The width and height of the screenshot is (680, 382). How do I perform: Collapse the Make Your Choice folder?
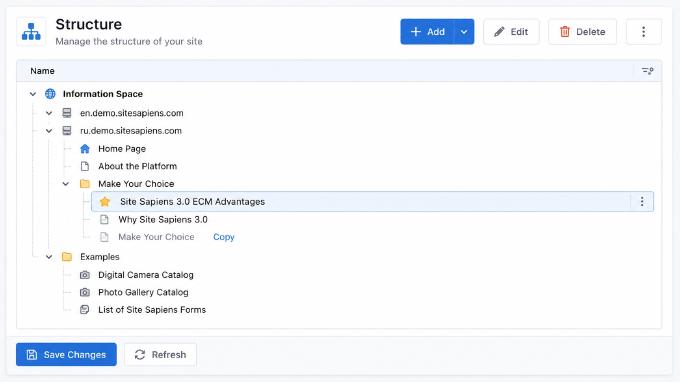pos(65,184)
